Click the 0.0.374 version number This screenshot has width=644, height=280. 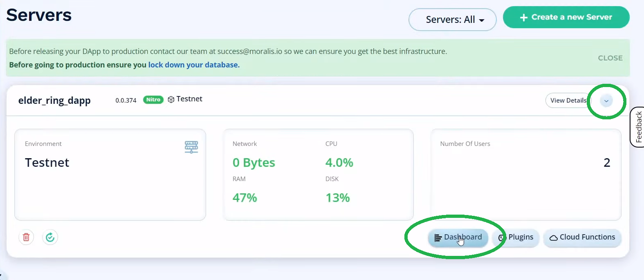click(x=126, y=101)
